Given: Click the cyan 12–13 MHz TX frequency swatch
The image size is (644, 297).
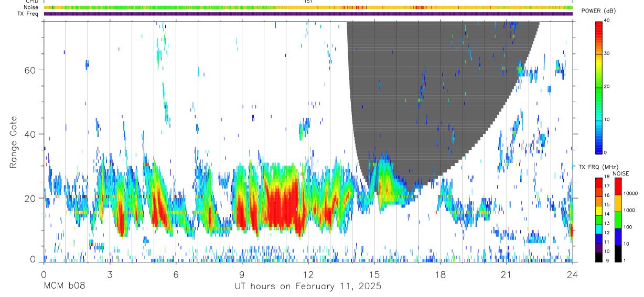Looking at the screenshot, I should (x=598, y=228).
